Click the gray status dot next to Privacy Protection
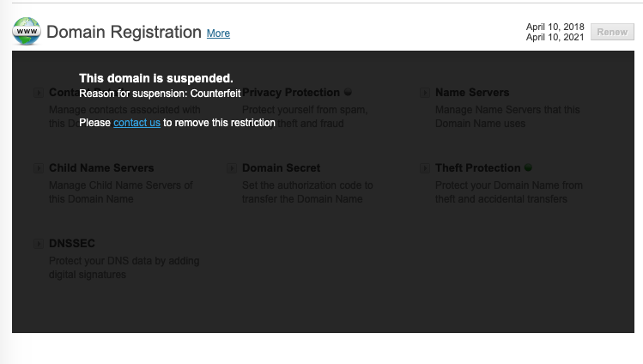Screen dimensions: 643x364 point(348,92)
